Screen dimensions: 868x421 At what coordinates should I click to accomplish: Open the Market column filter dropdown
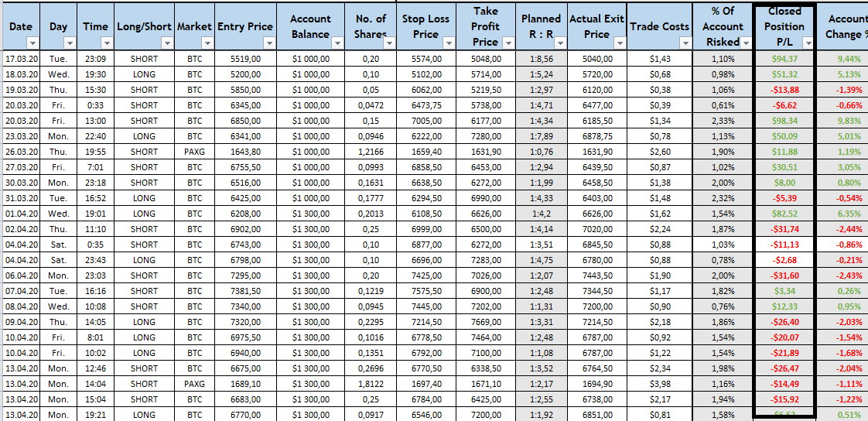click(207, 43)
